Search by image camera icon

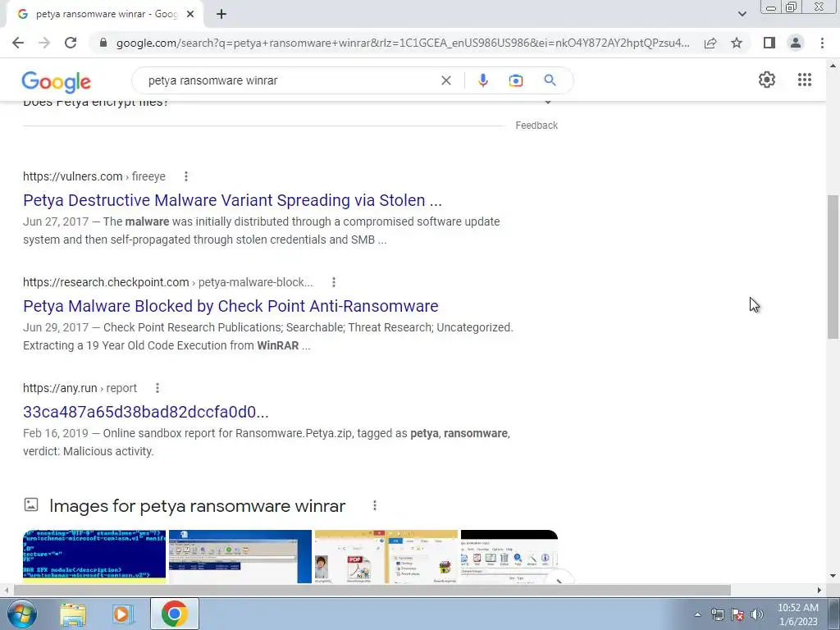coord(516,80)
